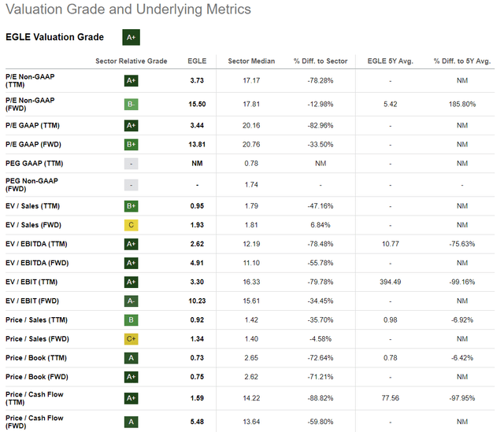The image size is (504, 432).
Task: Click the gray dash badge for PEG GAAP (TTM)
Action: tap(131, 163)
